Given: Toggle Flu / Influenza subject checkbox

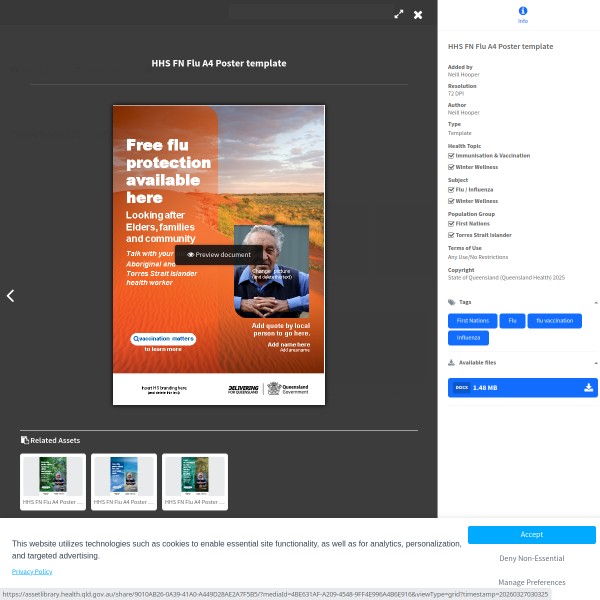Looking at the screenshot, I should pos(451,190).
